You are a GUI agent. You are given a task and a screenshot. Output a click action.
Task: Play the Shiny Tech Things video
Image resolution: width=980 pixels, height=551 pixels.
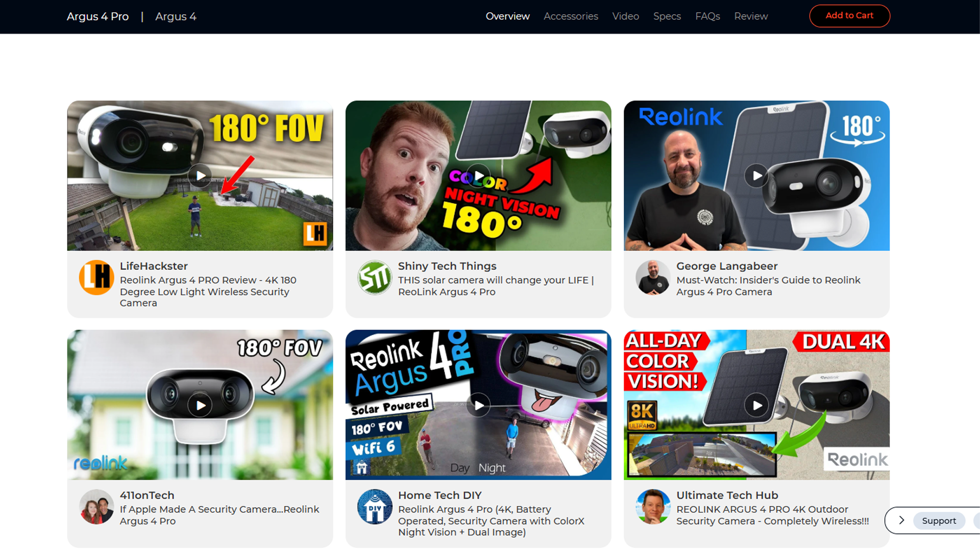[478, 176]
